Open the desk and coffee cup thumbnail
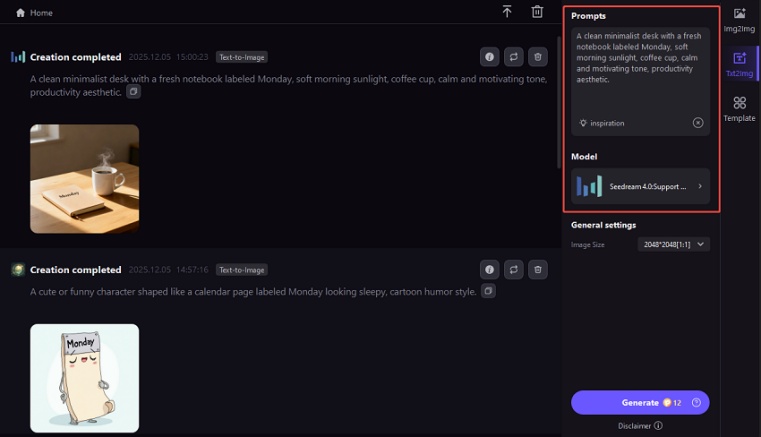This screenshot has width=761, height=437. (x=84, y=179)
